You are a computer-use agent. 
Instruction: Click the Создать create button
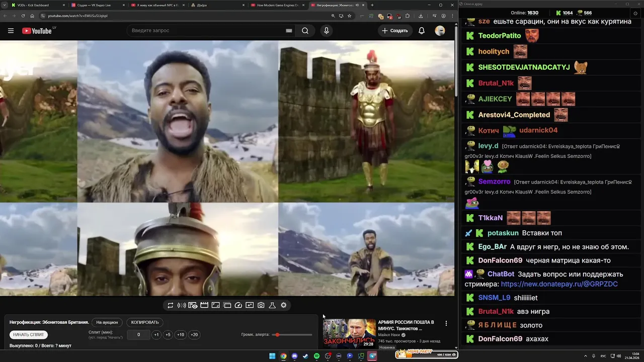[x=395, y=31]
